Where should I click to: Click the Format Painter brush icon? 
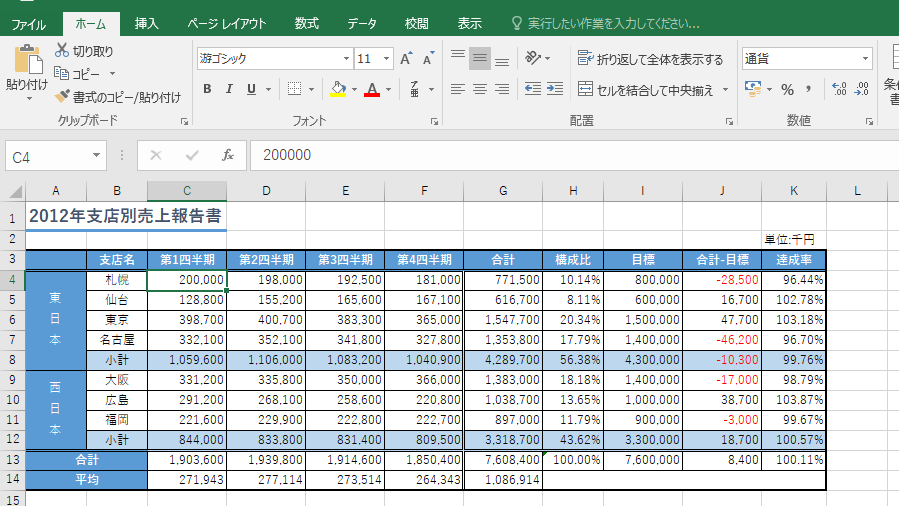click(x=62, y=96)
